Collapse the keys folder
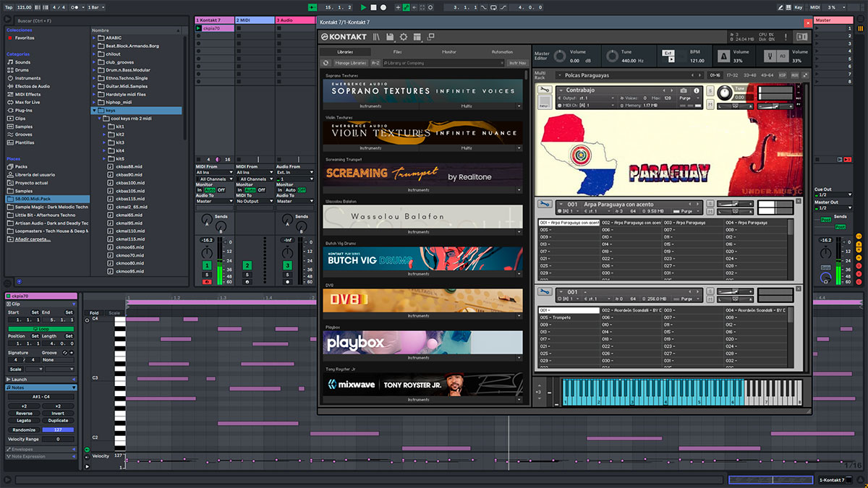 (x=95, y=111)
